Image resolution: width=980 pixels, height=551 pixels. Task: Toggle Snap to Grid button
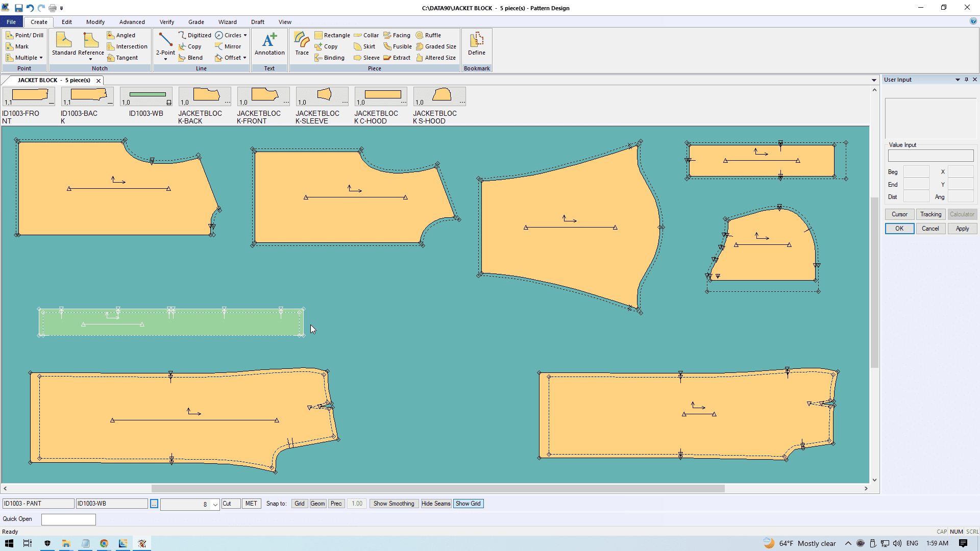[300, 504]
